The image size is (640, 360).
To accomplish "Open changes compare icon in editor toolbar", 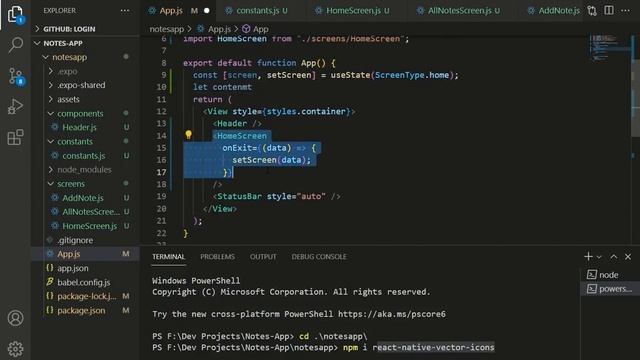I will click(x=592, y=11).
